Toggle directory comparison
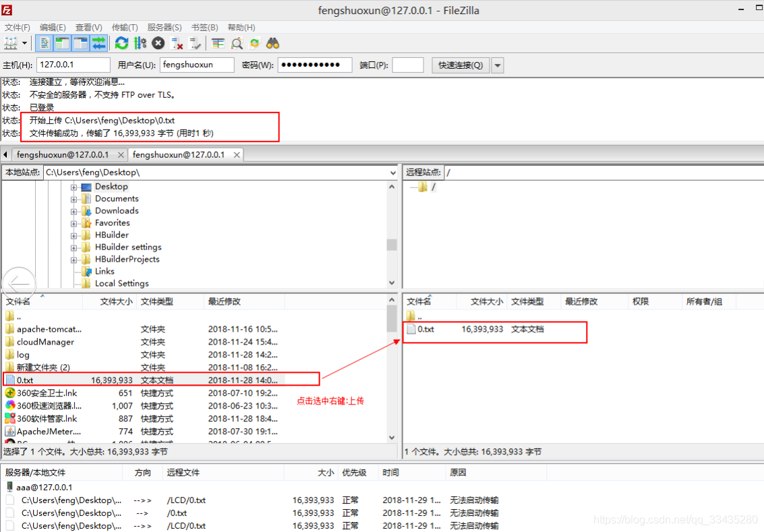Image resolution: width=764 pixels, height=532 pixels. [x=237, y=43]
